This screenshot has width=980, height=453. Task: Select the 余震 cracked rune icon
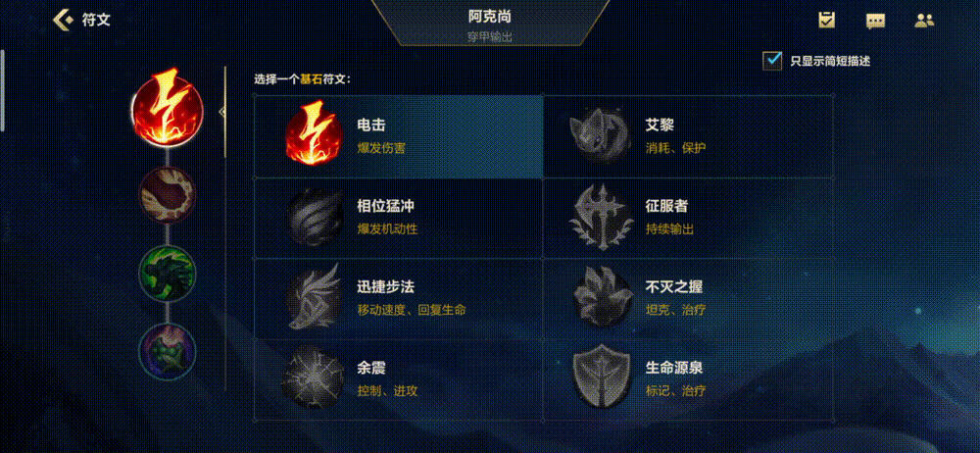[315, 377]
